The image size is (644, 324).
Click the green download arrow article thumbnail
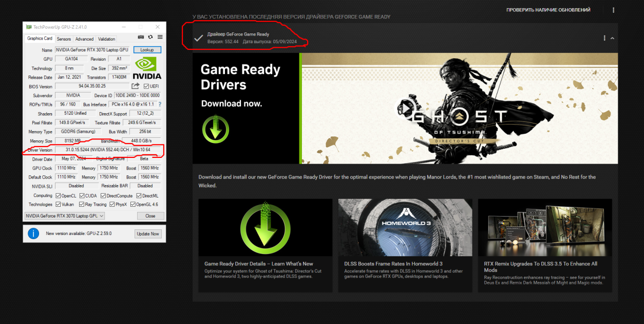pos(266,228)
